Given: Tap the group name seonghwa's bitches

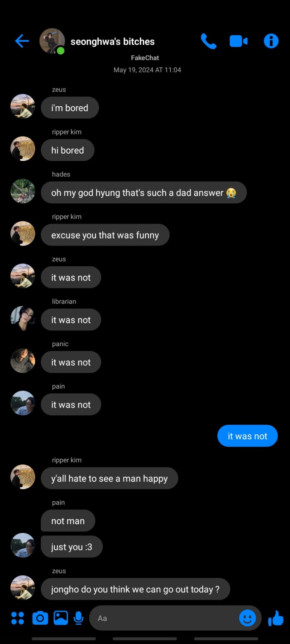Looking at the screenshot, I should (112, 42).
